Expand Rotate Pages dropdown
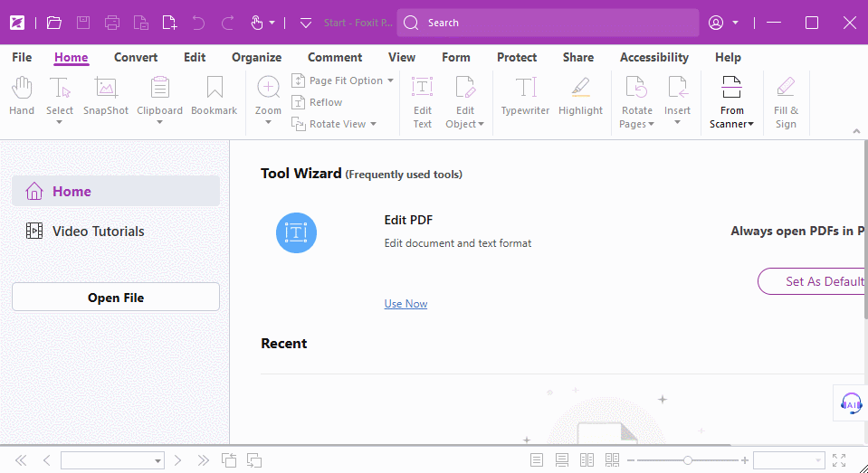 click(x=651, y=125)
